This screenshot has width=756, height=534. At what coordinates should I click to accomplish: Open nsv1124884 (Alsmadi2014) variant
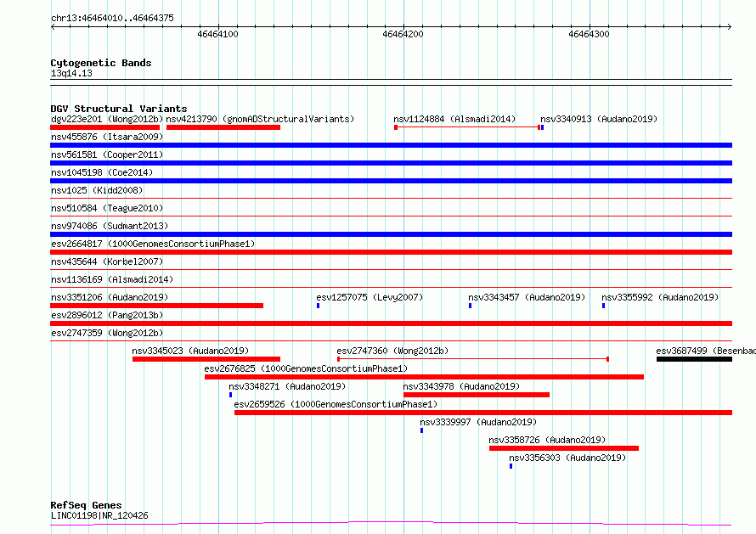click(x=454, y=119)
